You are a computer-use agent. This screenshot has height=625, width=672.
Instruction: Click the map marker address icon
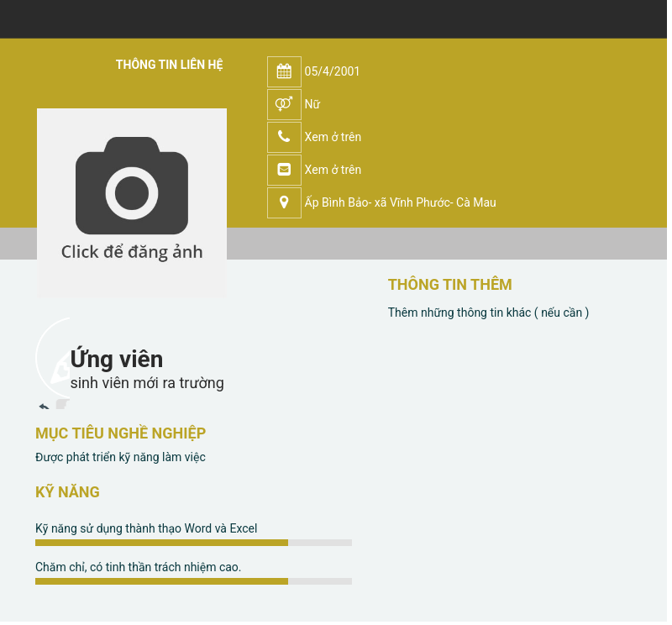[284, 202]
